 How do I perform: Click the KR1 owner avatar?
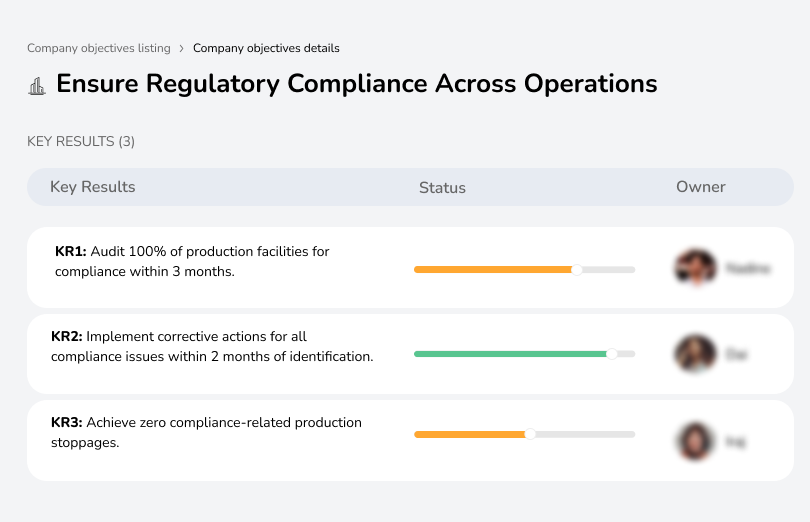click(696, 268)
